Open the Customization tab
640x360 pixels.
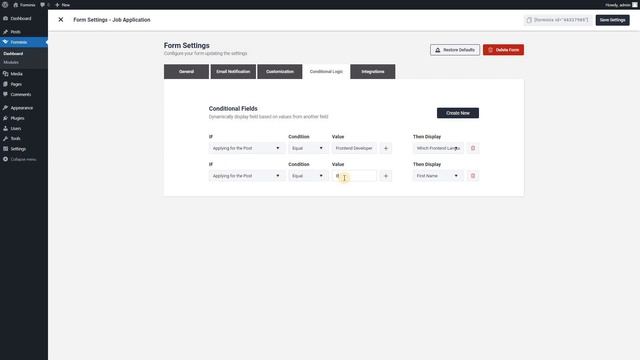[280, 71]
